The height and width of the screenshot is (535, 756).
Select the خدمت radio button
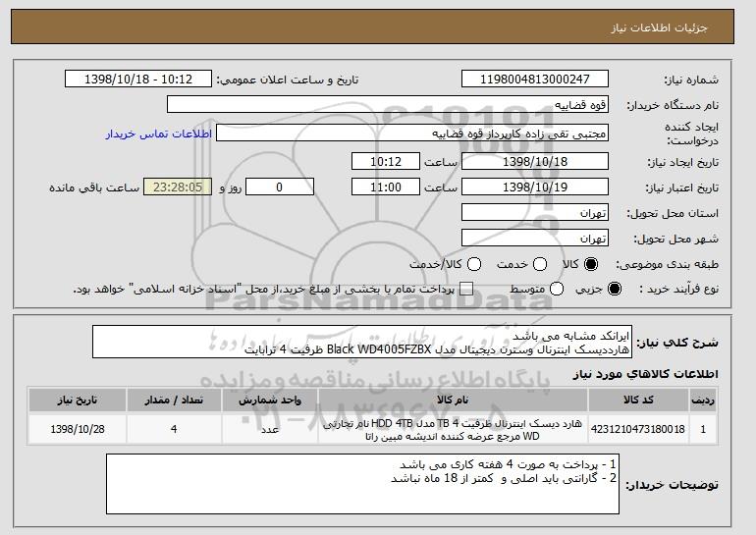[x=540, y=264]
